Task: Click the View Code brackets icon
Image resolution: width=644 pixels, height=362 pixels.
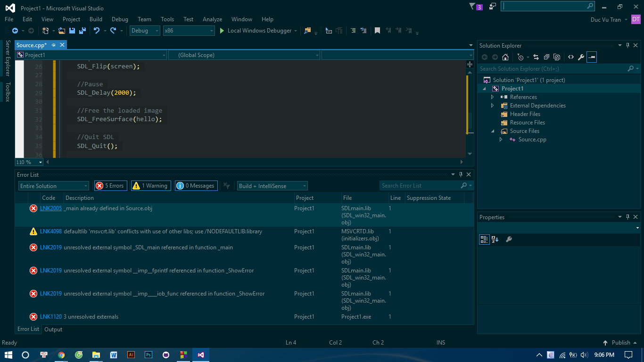Action: (570, 57)
